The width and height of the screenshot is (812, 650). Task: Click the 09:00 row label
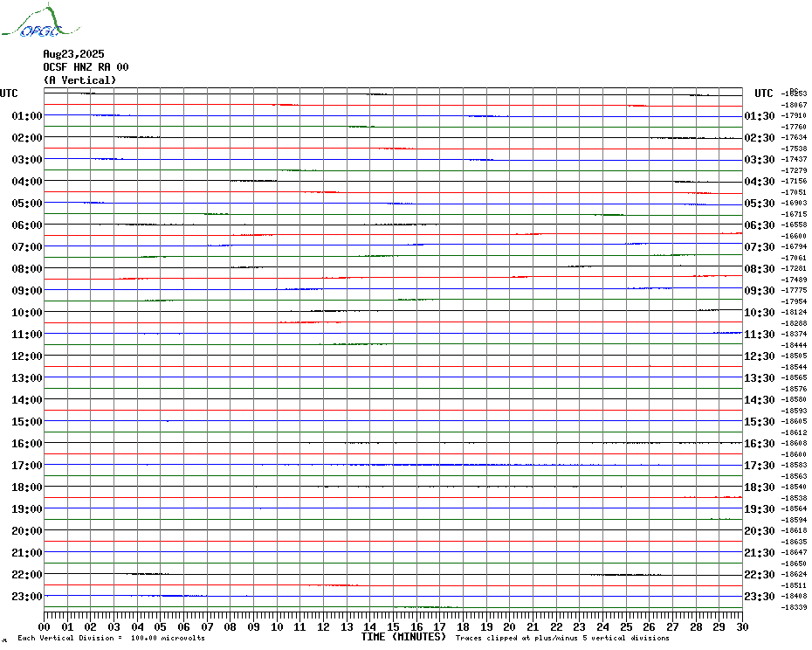[x=27, y=290]
